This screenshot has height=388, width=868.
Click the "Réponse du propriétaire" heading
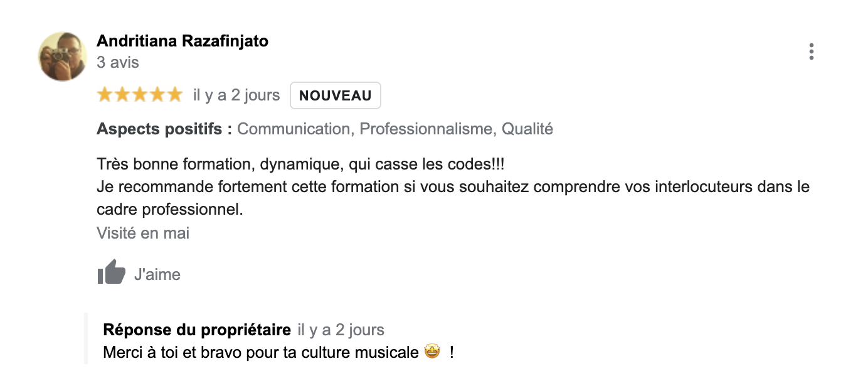[196, 330]
